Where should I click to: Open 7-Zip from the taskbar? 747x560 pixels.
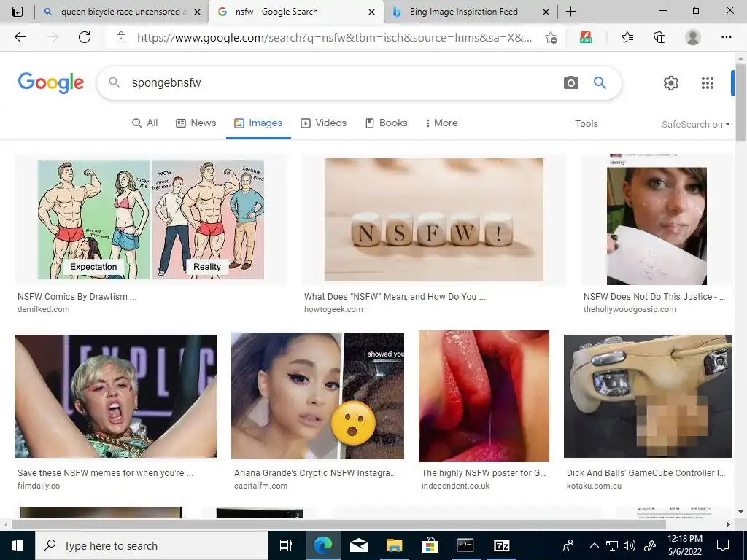pos(501,545)
